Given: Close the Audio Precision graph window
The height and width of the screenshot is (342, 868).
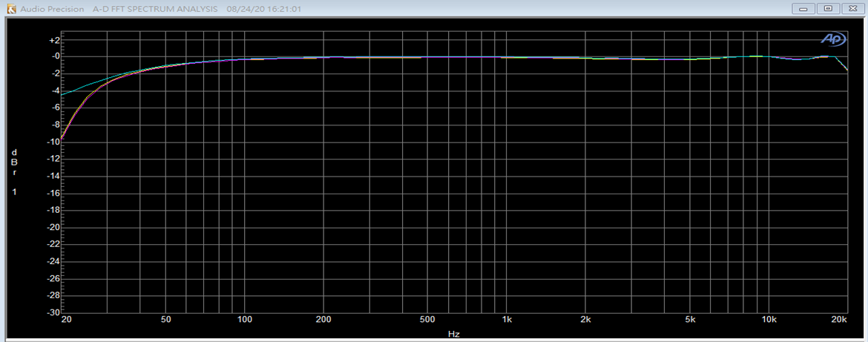Looking at the screenshot, I should 851,9.
